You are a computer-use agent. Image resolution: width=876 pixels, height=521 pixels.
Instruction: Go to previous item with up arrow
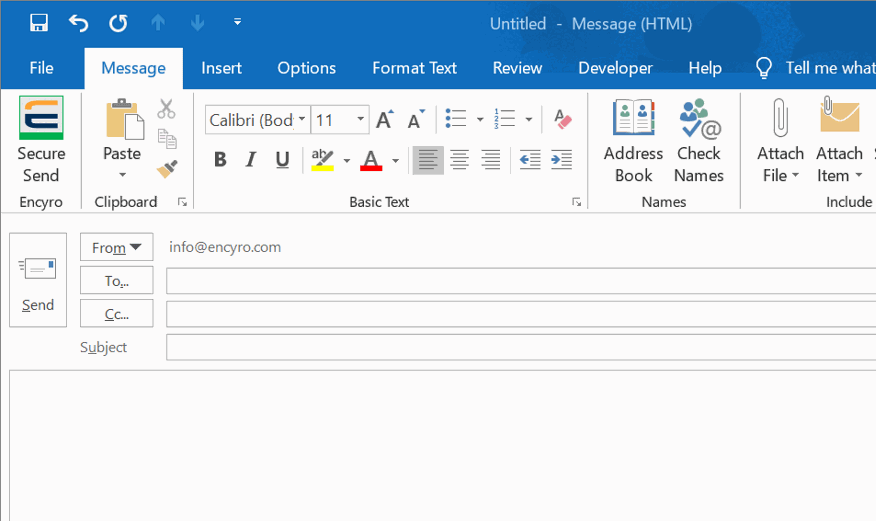pyautogui.click(x=158, y=23)
